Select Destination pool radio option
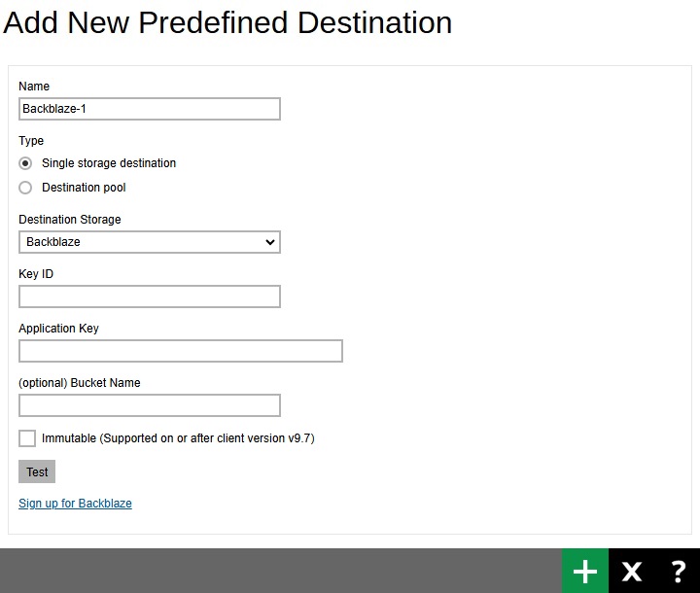 (x=25, y=188)
